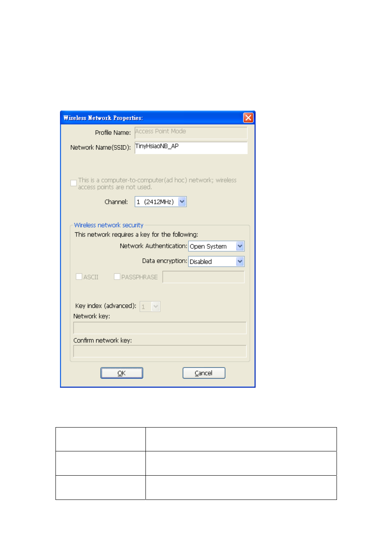Click the "Profile Name:" label
The height and width of the screenshot is (555, 392).
pyautogui.click(x=113, y=133)
